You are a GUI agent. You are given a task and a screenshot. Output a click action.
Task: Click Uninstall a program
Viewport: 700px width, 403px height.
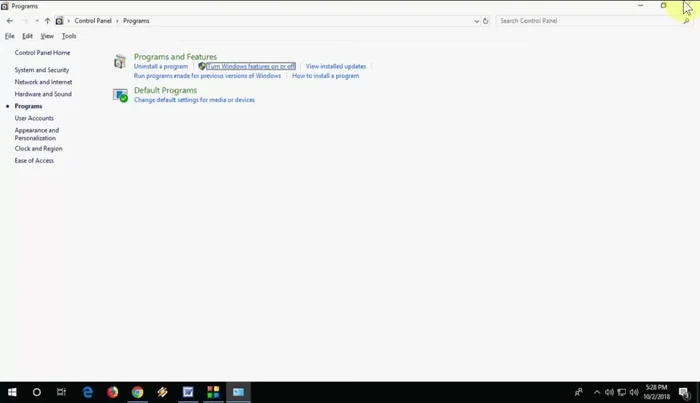[161, 66]
